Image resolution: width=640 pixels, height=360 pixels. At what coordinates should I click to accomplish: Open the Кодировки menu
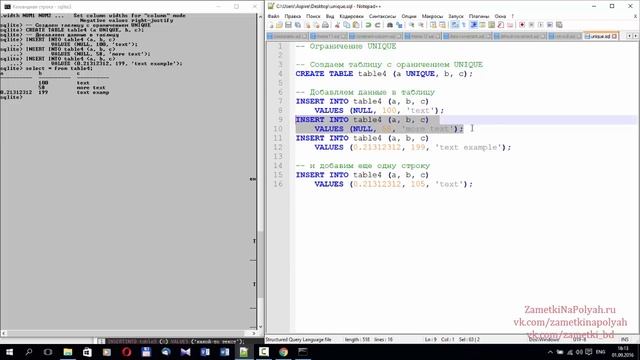[351, 16]
